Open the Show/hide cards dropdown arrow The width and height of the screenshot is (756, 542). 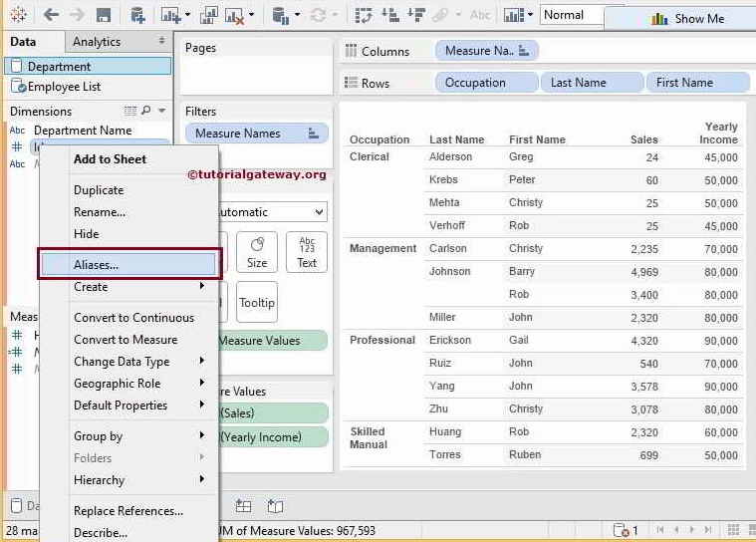(530, 15)
